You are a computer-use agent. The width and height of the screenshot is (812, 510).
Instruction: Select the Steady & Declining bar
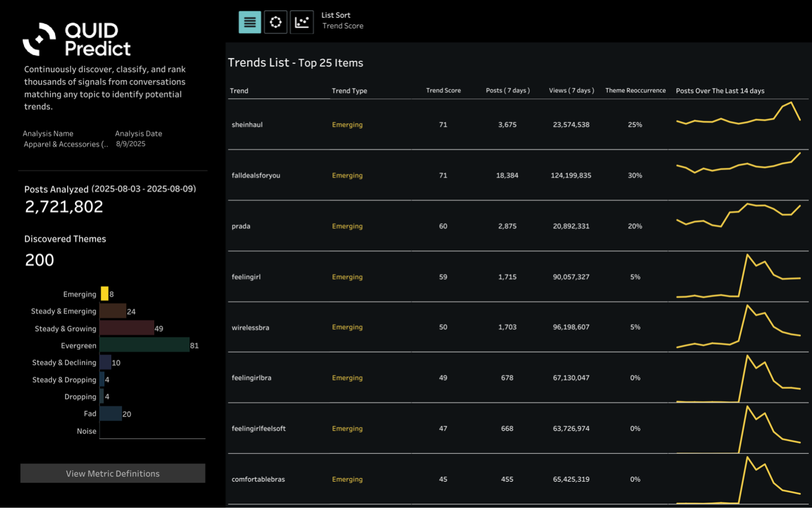(x=106, y=362)
